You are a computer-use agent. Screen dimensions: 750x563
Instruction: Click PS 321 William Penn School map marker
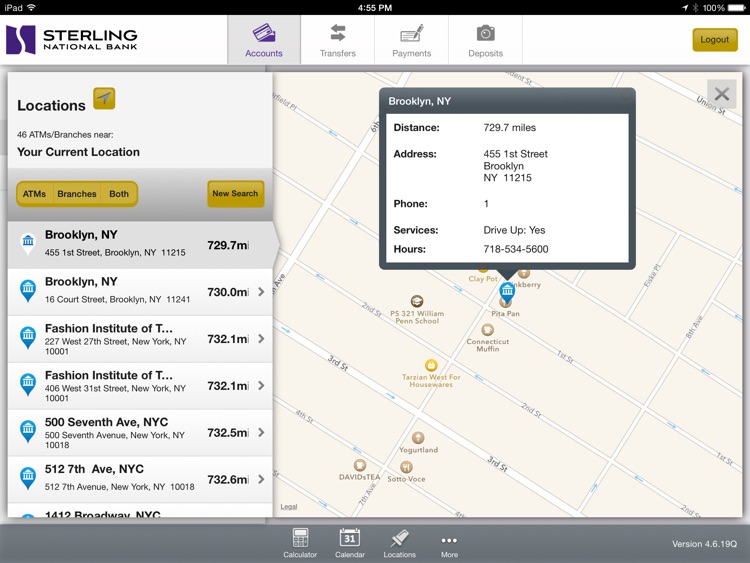click(x=417, y=301)
